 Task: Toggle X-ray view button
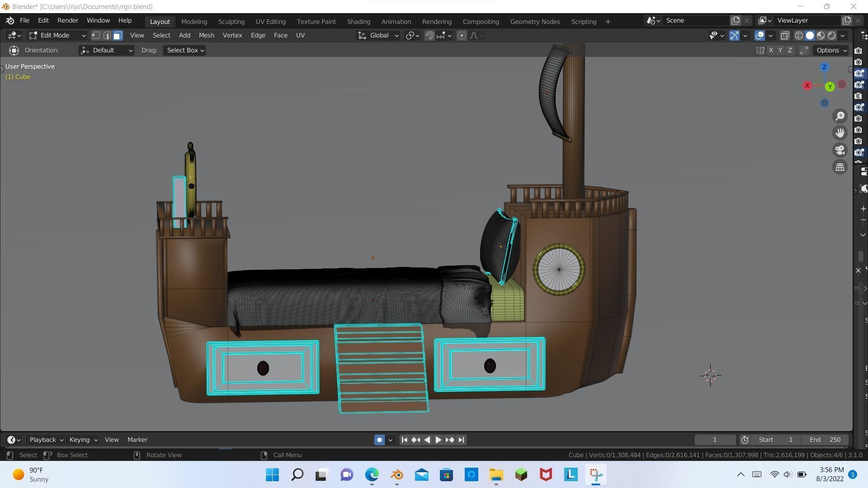785,35
